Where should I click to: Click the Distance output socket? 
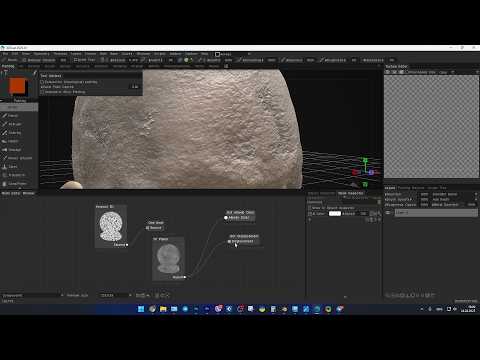(127, 245)
